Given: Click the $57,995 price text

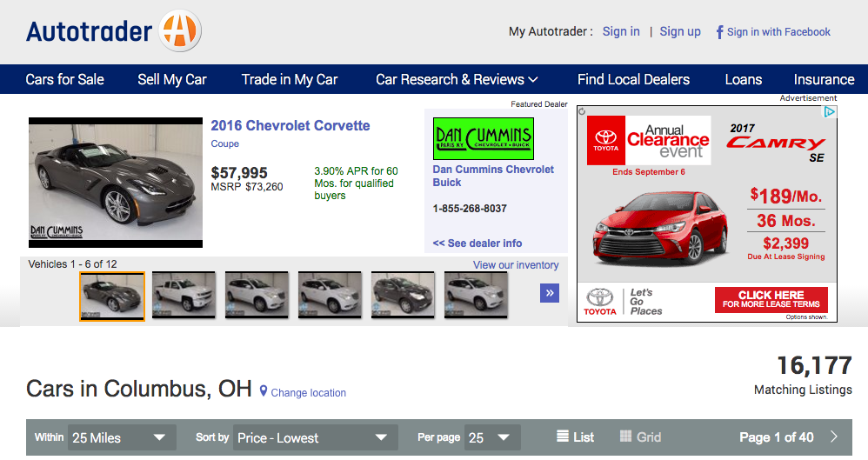Looking at the screenshot, I should point(239,173).
